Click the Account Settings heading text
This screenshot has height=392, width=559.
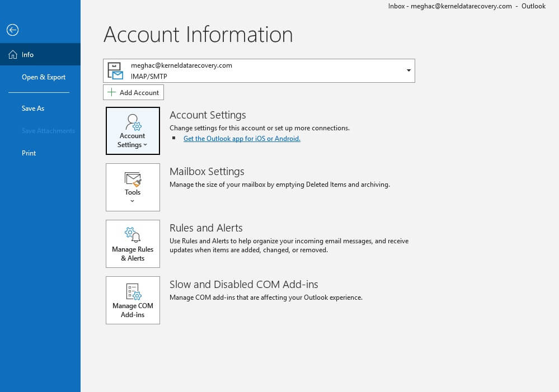point(208,115)
